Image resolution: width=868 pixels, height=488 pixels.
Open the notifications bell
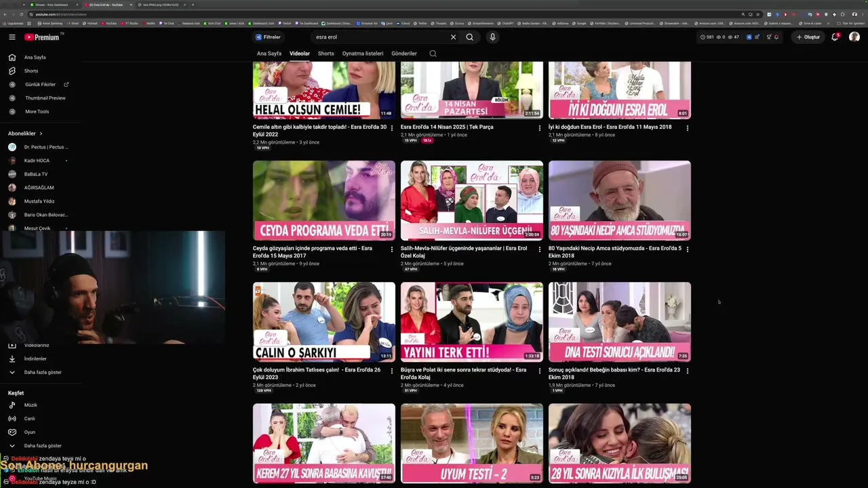835,37
